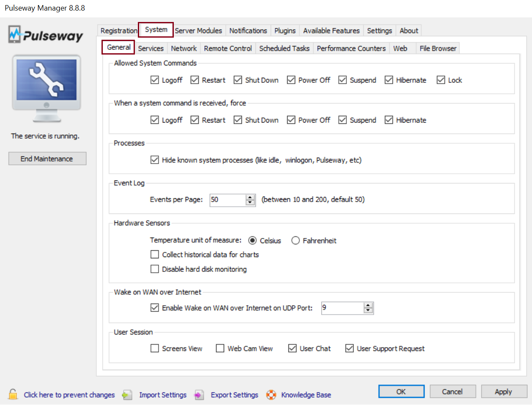This screenshot has height=405, width=532.
Task: Open the Scheduled Tasks sub-tab
Action: 284,48
